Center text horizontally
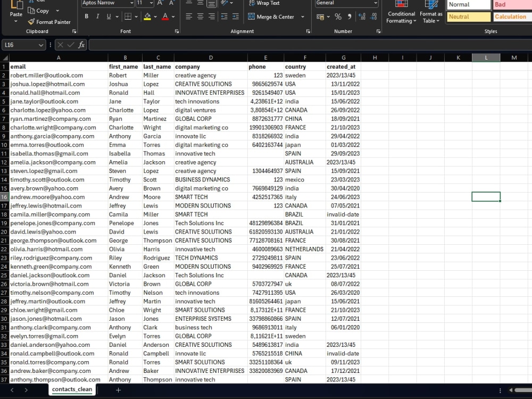Viewport: 532px width, 399px height. click(x=201, y=16)
